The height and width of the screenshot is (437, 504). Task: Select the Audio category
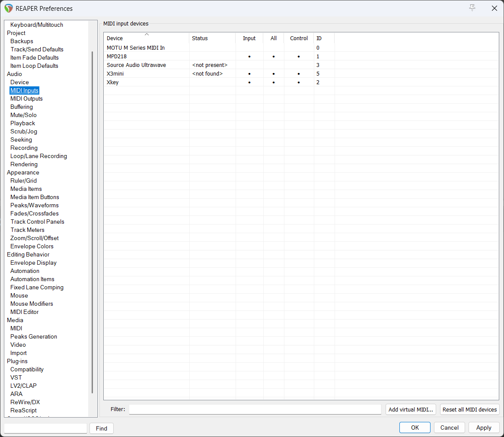14,74
